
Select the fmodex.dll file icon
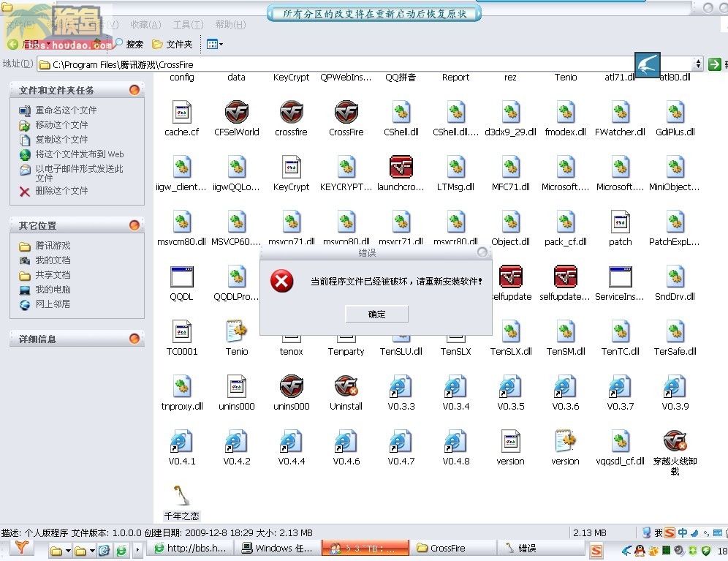566,112
